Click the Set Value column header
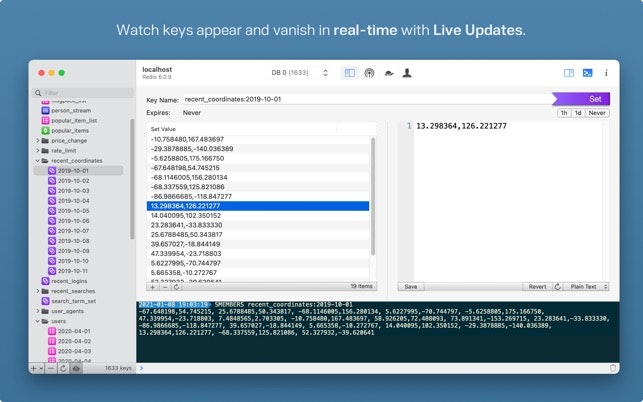Image resolution: width=643 pixels, height=402 pixels. (x=242, y=129)
